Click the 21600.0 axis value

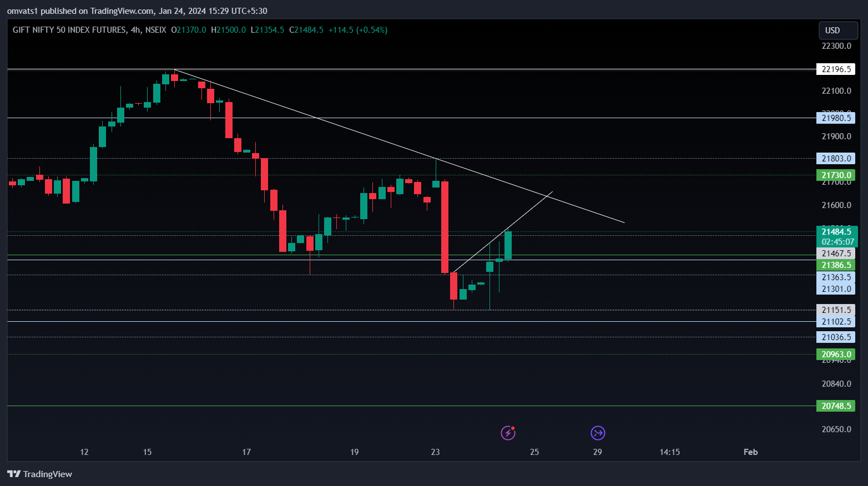coord(836,205)
